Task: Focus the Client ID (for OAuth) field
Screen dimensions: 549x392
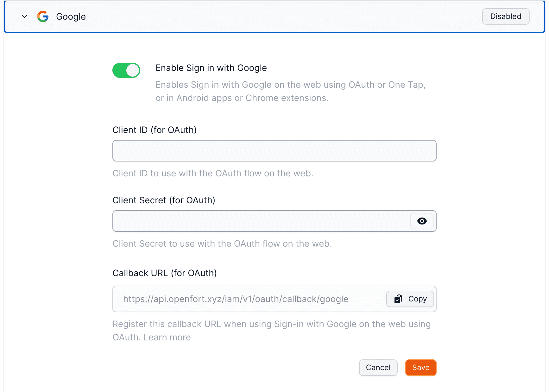Action: click(x=274, y=151)
